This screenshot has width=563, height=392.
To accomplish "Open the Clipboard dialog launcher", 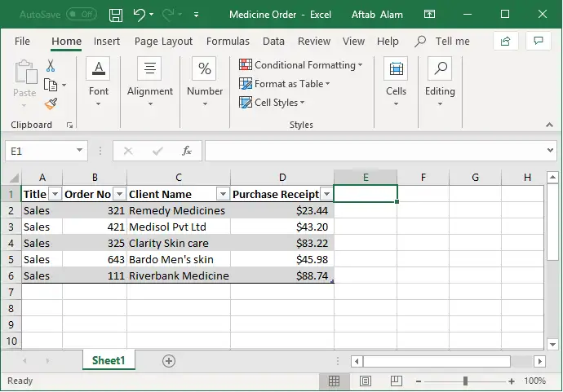I will pyautogui.click(x=69, y=125).
